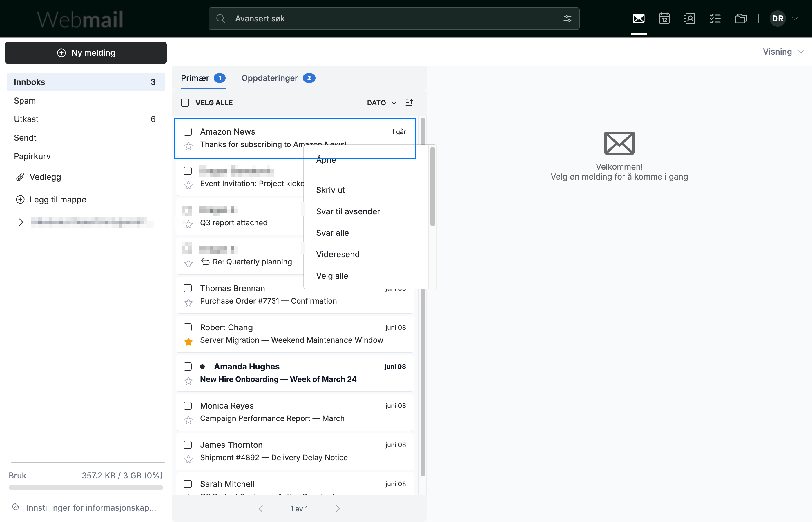Select the Amanda Hughes message checkbox
Screen dimensions: 812x522
point(187,367)
